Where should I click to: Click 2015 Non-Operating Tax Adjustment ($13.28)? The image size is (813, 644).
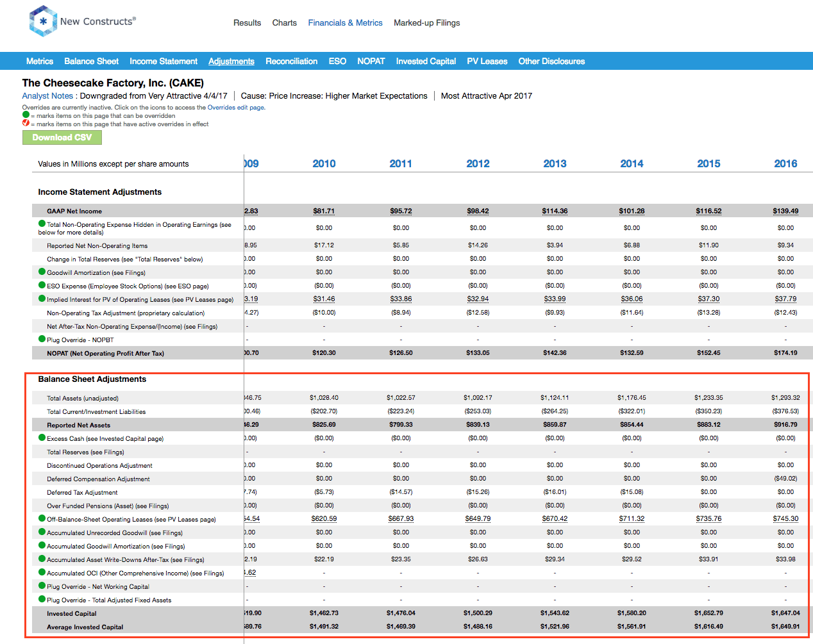pyautogui.click(x=708, y=312)
